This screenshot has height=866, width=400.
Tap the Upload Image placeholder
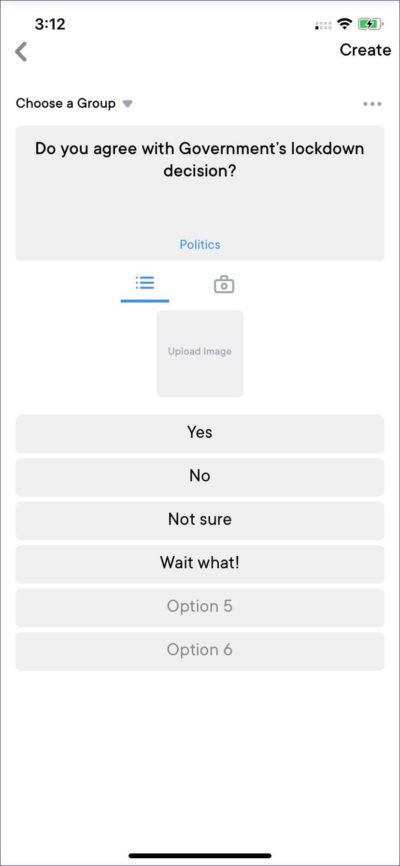(199, 353)
